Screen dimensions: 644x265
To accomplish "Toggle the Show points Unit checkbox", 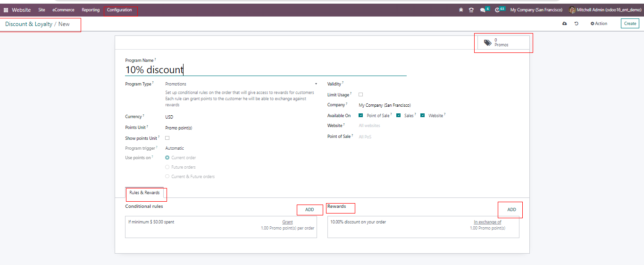I will click(167, 138).
